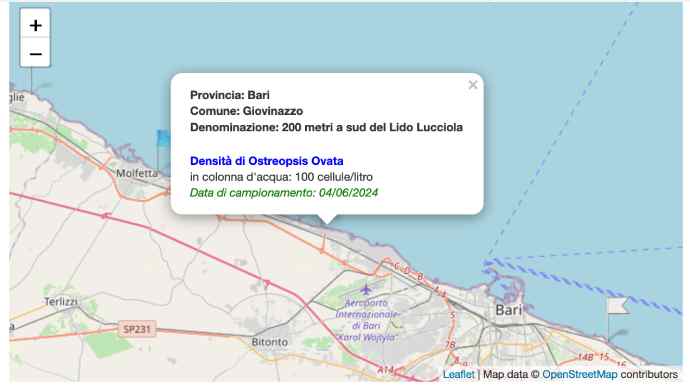Click the SP231 road shield
Screen dimensions: 690x388
(x=137, y=329)
